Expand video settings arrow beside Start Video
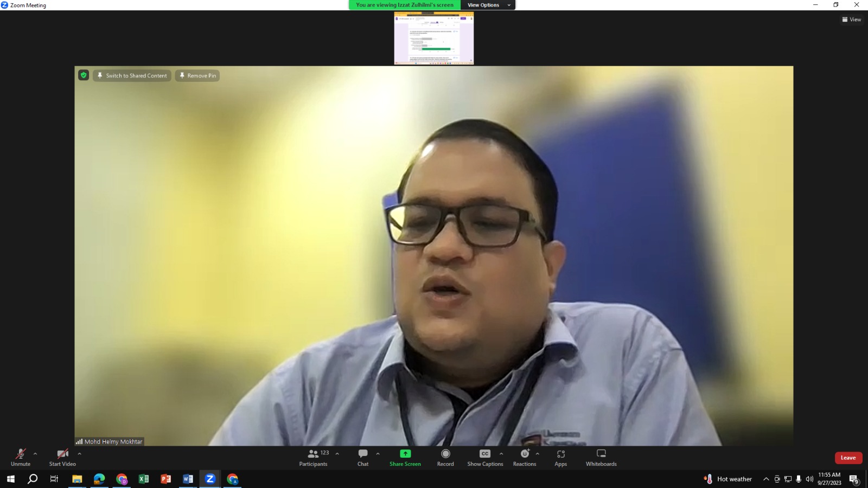The height and width of the screenshot is (488, 868). coord(79,454)
